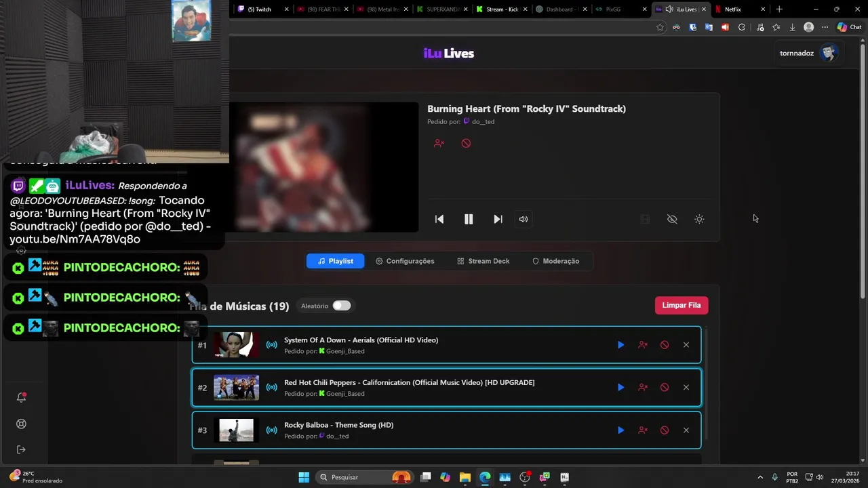Screen dimensions: 868x488
Task: Skip to the previous track
Action: 439,219
